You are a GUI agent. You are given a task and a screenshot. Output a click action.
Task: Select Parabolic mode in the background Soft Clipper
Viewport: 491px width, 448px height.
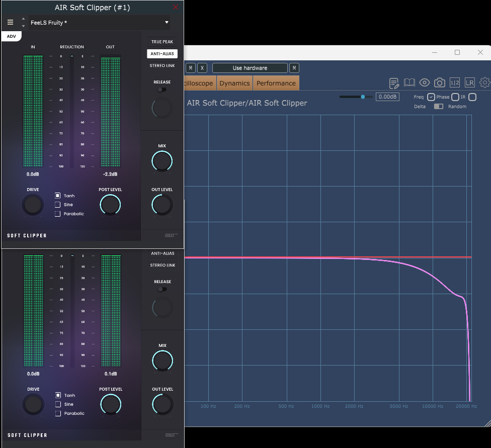pos(58,414)
